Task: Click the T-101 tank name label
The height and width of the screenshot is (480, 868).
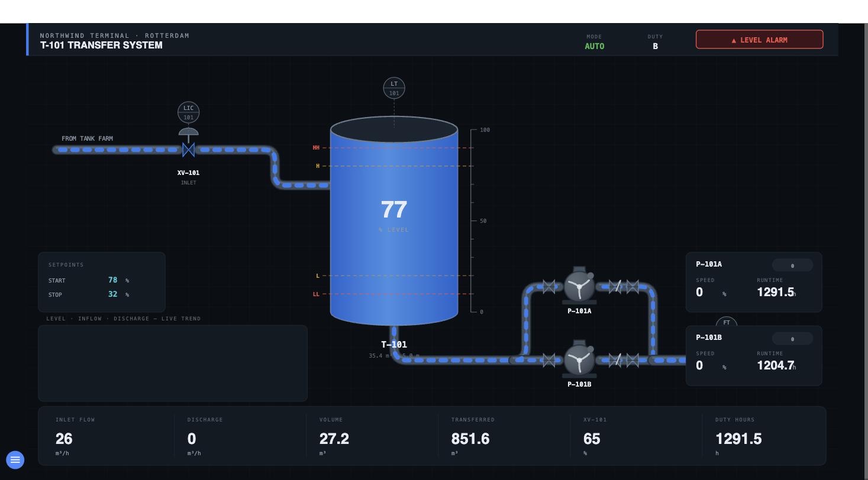Action: (394, 344)
